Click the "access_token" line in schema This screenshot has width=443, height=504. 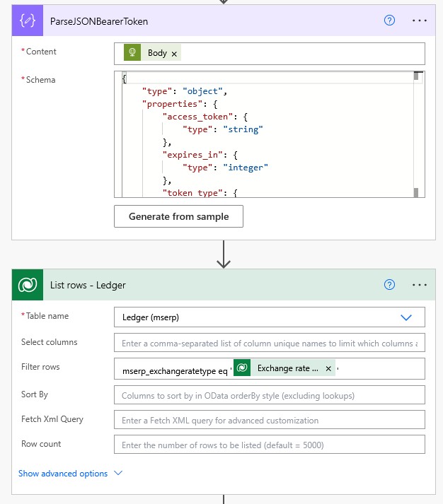point(205,117)
